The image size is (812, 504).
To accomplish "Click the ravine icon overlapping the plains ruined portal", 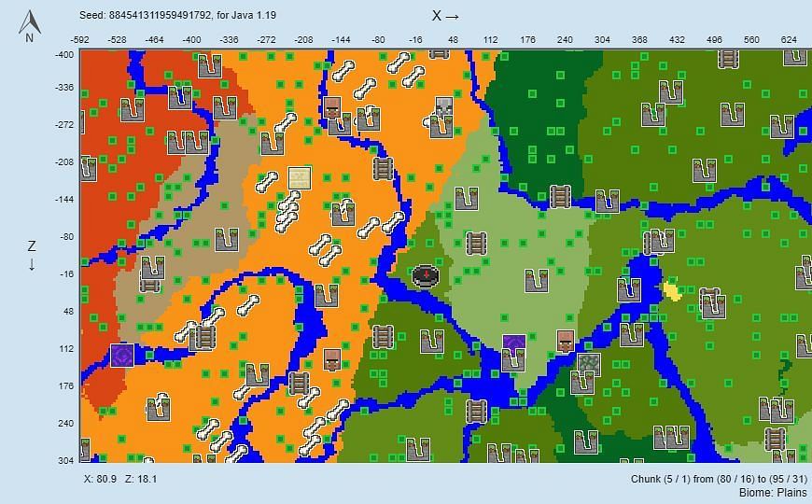I will click(x=513, y=360).
